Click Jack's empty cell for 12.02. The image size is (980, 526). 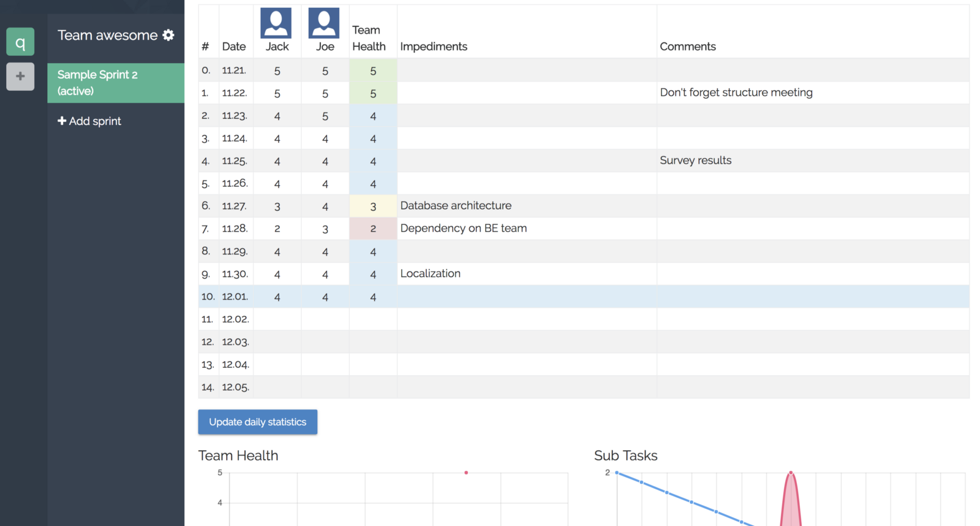point(277,319)
